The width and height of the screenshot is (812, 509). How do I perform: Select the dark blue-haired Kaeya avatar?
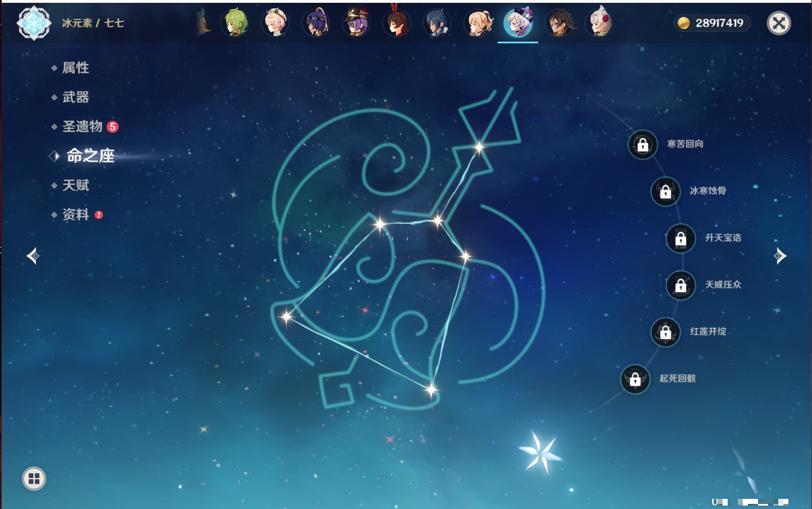[437, 23]
